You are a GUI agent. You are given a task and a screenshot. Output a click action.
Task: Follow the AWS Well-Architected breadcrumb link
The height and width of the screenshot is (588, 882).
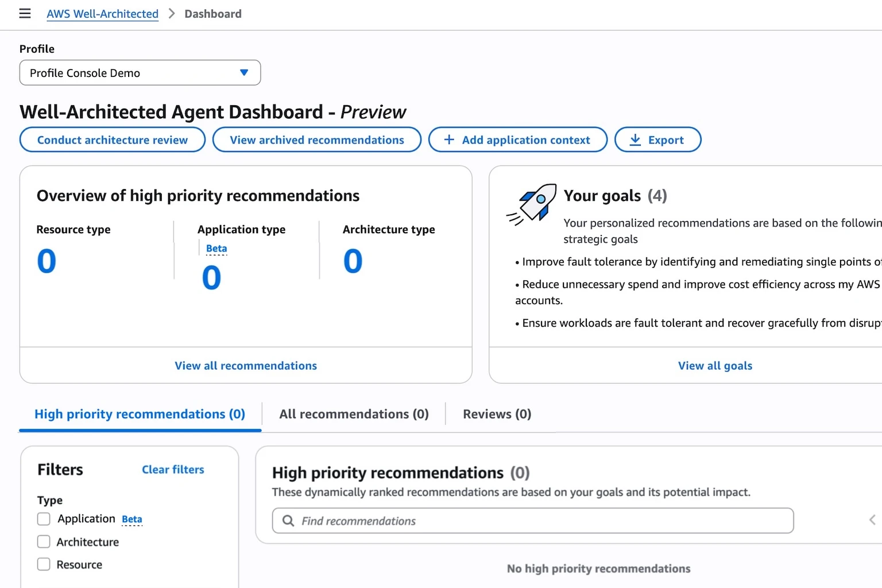click(102, 14)
